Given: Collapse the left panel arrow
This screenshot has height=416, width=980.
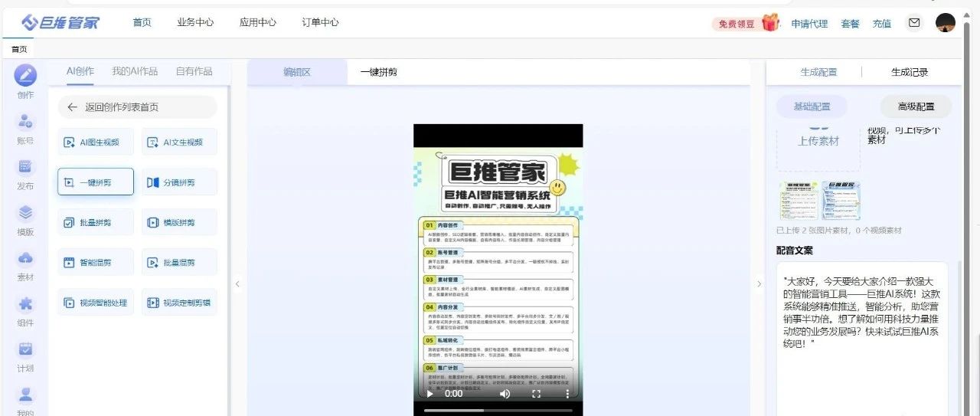Looking at the screenshot, I should pyautogui.click(x=237, y=284).
